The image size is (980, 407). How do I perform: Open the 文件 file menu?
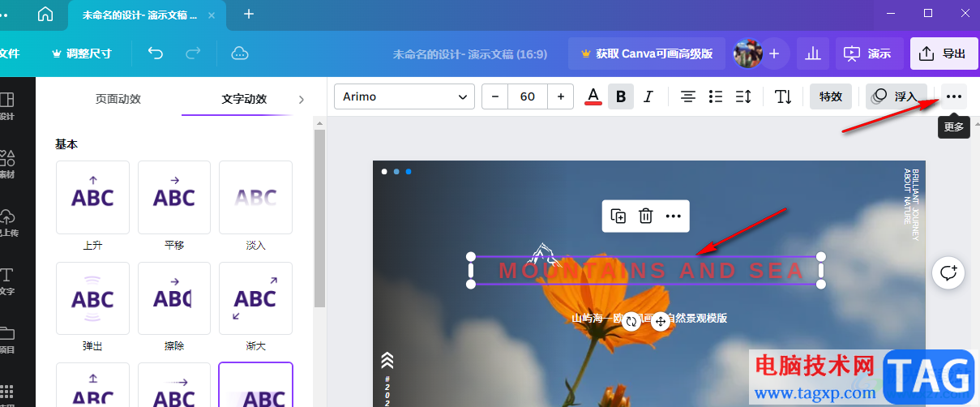tap(9, 54)
